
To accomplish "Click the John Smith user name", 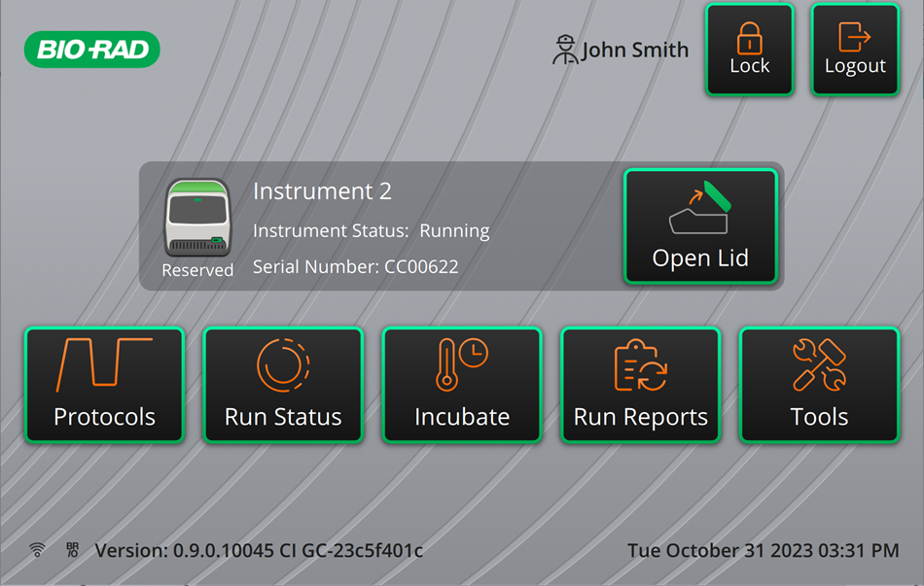I will (x=635, y=51).
